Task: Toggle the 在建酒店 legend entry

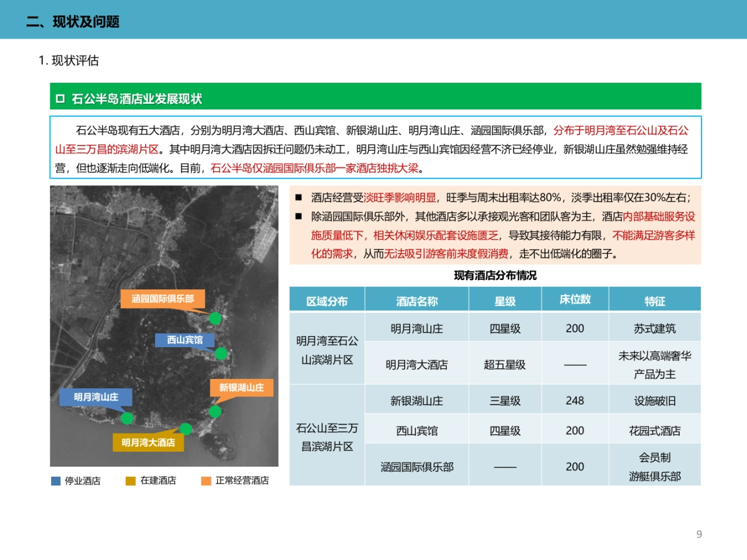Action: click(159, 480)
